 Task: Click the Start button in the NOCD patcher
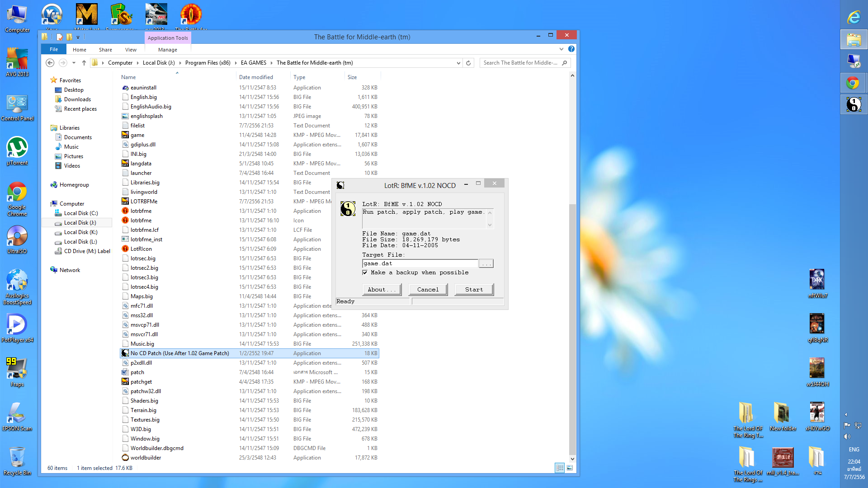coord(473,289)
